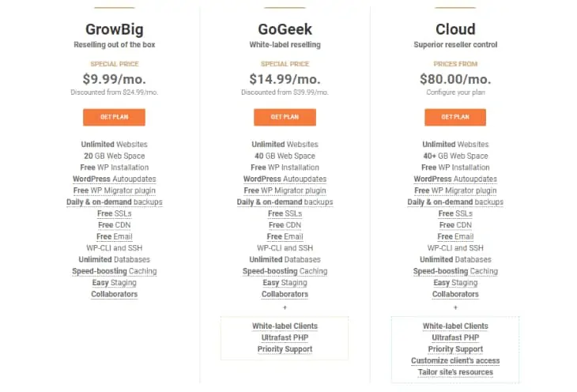Click Collaborators link in the Cloud column
Image resolution: width=577 pixels, height=392 pixels.
tap(455, 294)
